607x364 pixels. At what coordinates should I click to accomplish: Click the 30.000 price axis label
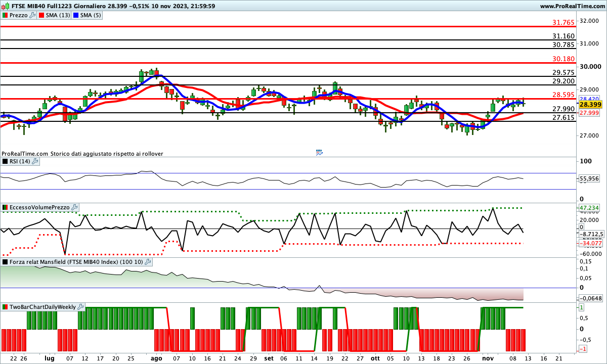pos(590,67)
